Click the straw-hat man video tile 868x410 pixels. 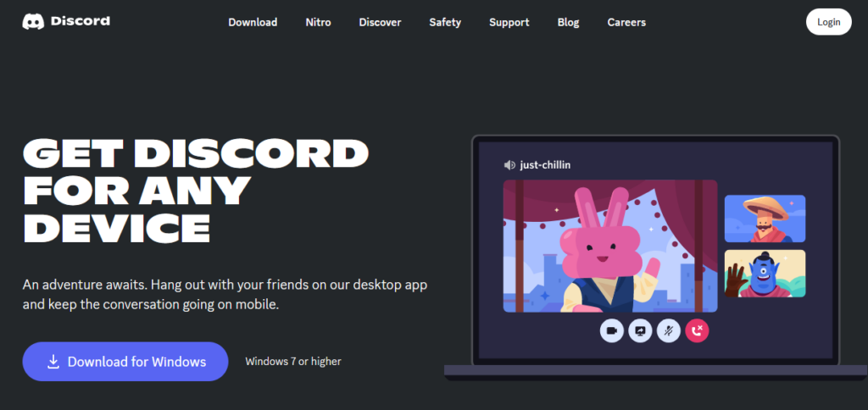point(765,219)
